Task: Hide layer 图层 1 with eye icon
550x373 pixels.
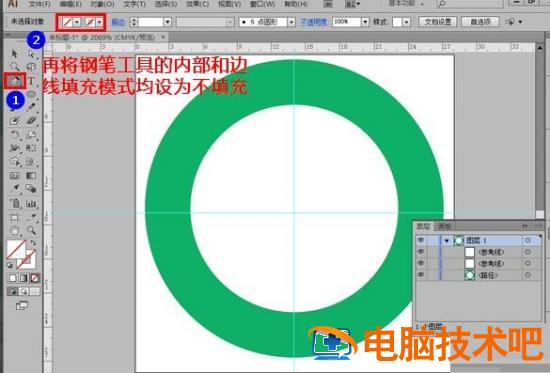Action: click(x=421, y=240)
